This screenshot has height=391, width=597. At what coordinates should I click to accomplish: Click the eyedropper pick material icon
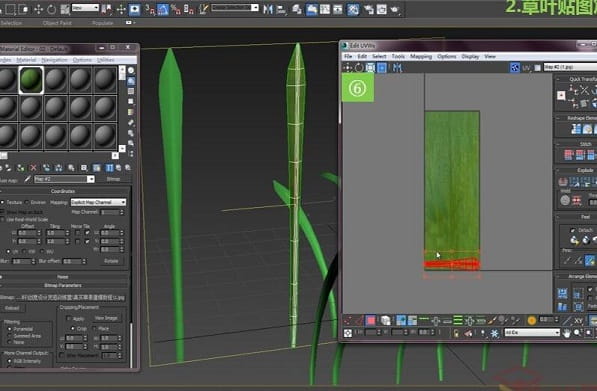tap(27, 179)
